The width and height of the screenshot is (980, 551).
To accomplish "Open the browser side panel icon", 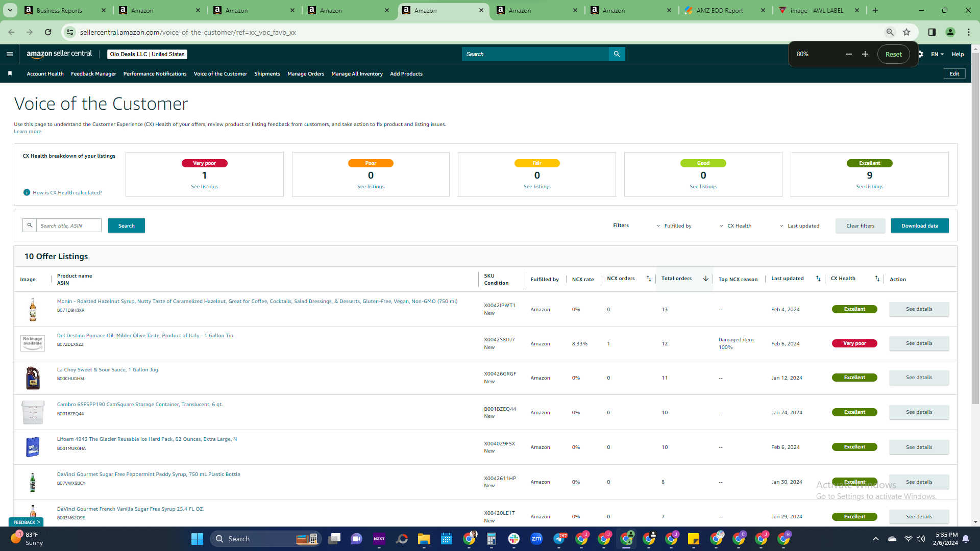I will 932,32.
